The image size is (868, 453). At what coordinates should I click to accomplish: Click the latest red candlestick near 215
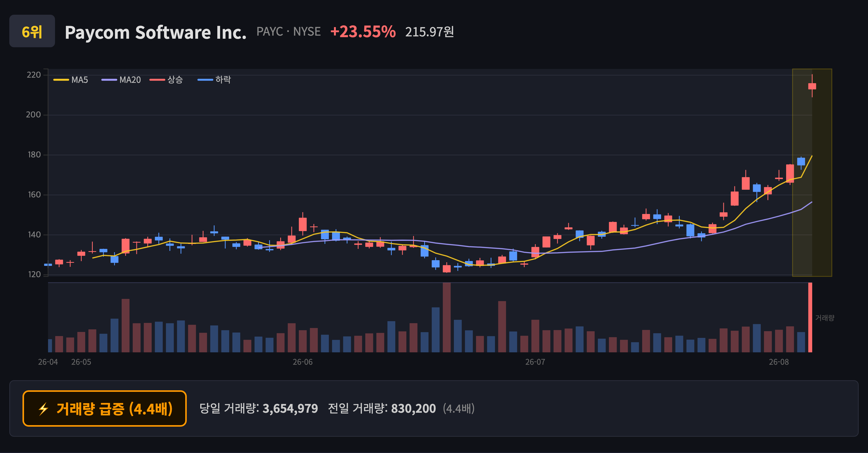[x=812, y=86]
